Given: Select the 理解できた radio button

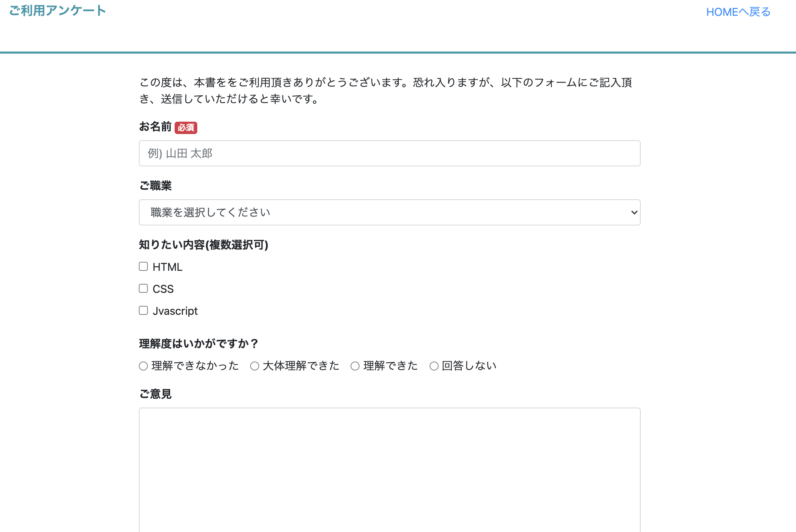Looking at the screenshot, I should (355, 366).
